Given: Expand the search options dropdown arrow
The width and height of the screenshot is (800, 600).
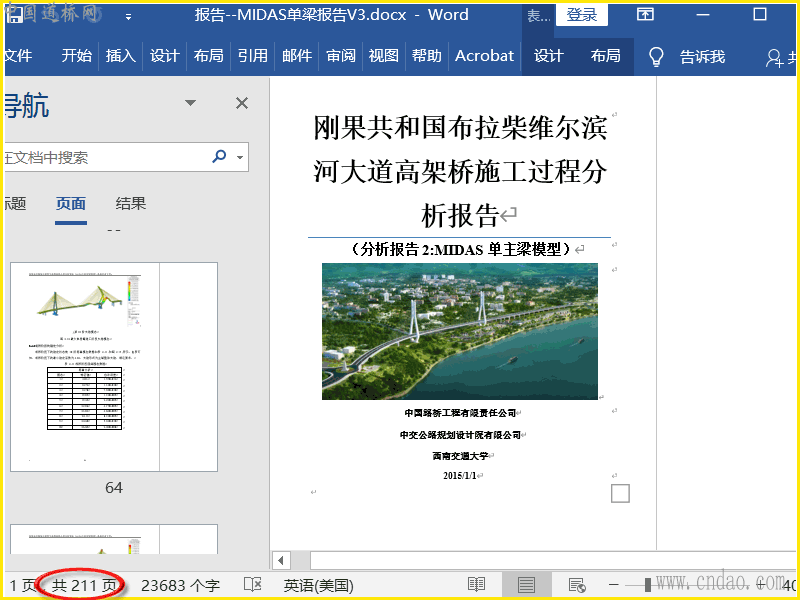Looking at the screenshot, I should [x=240, y=158].
